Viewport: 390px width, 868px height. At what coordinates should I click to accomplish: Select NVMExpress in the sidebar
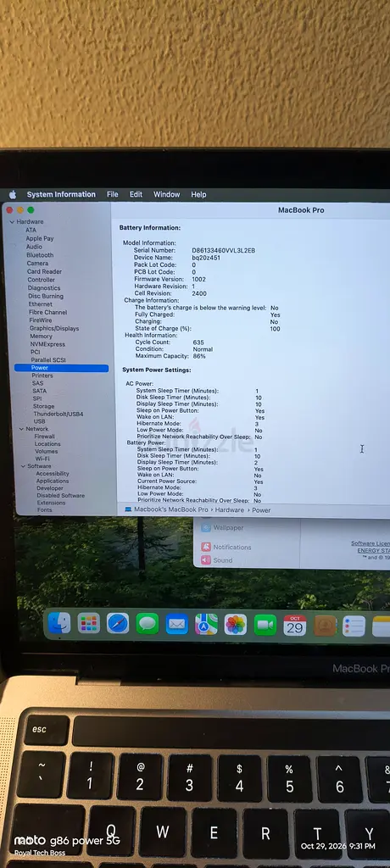click(x=47, y=344)
